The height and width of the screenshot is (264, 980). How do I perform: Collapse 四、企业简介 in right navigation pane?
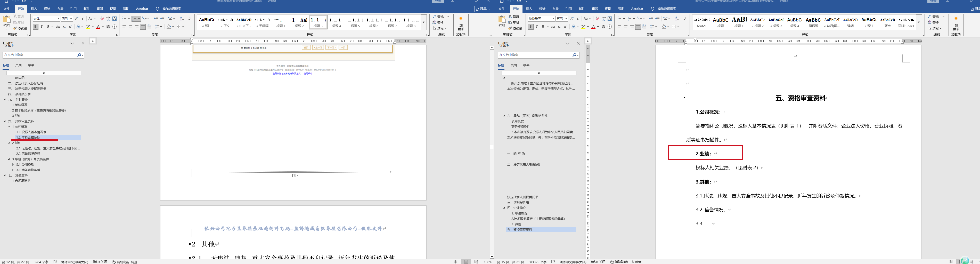[x=504, y=208]
